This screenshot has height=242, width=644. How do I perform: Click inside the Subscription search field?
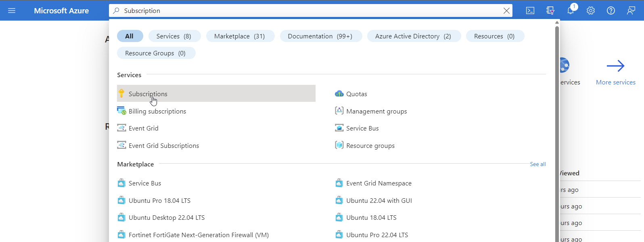click(x=307, y=11)
